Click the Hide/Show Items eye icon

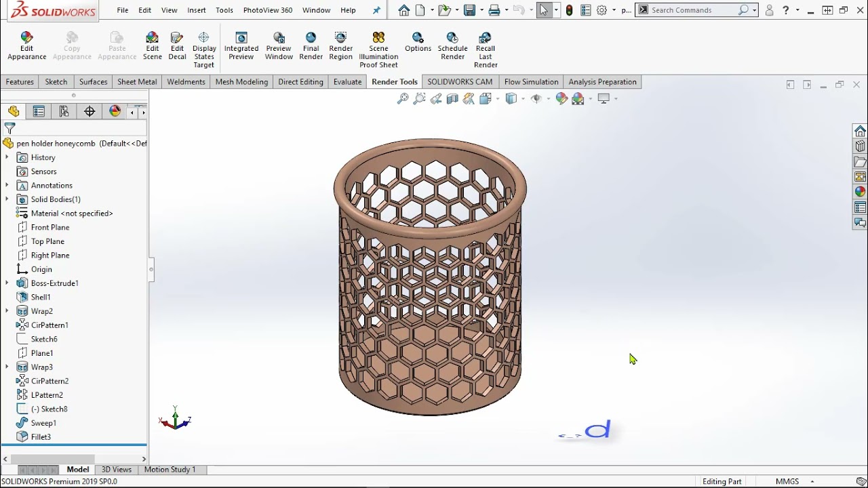pos(536,99)
